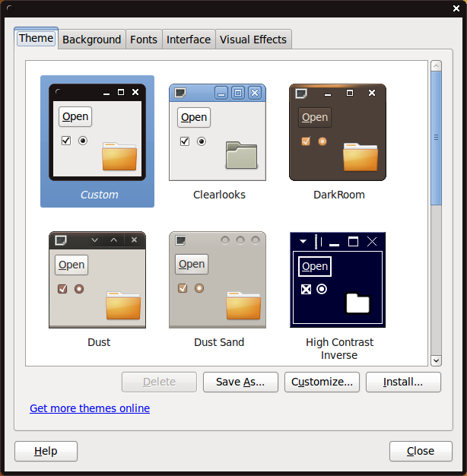Open Get more themes online link
Screen dimensions: 467x476
(90, 408)
